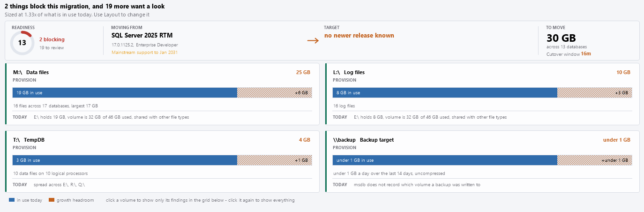Viewport: 644px width, 212px height.
Task: Click the L:\ Log files volume card title
Action: click(x=349, y=72)
